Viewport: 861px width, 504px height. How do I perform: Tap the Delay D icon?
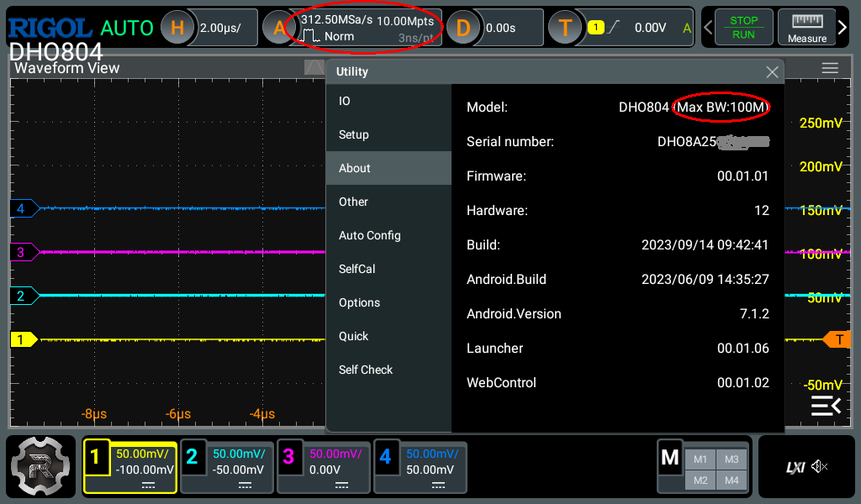point(462,28)
